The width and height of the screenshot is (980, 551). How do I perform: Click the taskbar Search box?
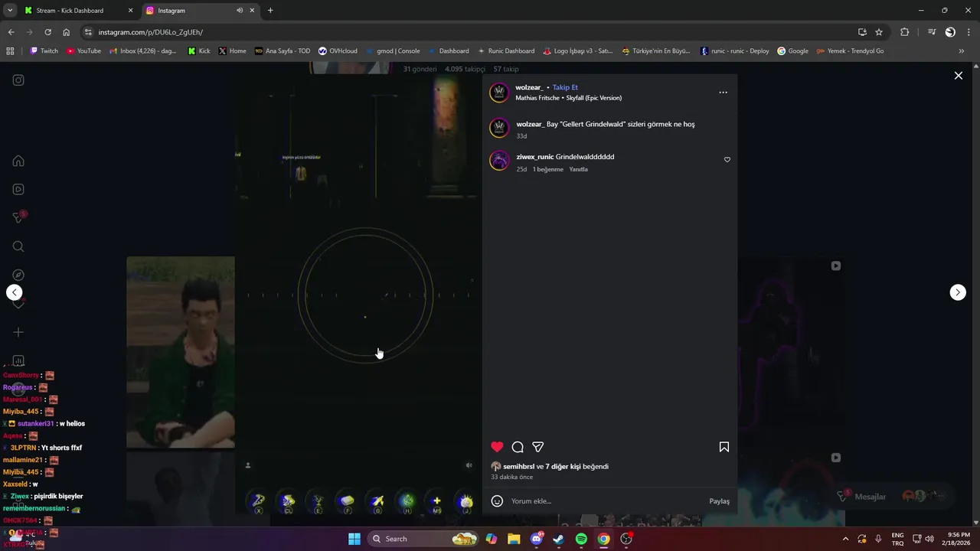click(x=423, y=539)
